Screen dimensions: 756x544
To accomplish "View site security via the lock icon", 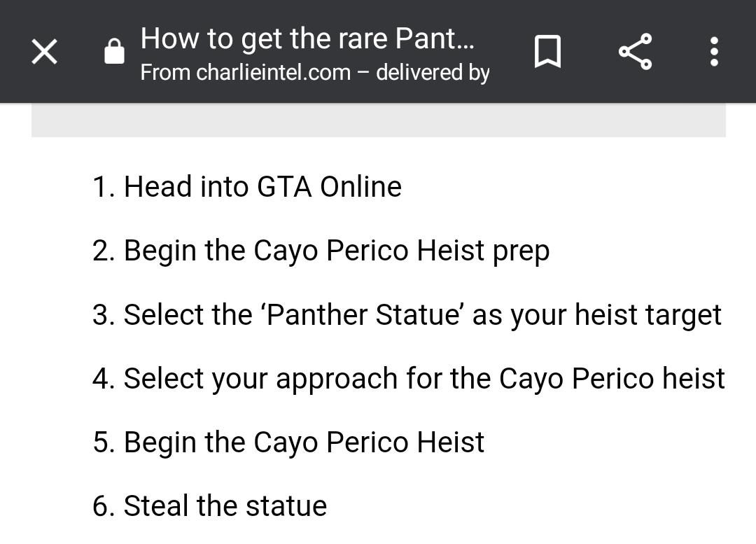I will [114, 51].
